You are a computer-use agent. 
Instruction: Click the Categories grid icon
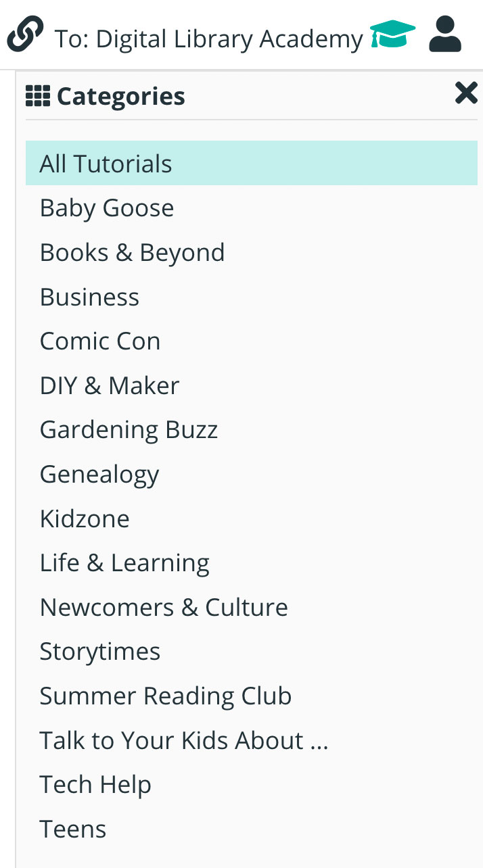click(x=38, y=96)
